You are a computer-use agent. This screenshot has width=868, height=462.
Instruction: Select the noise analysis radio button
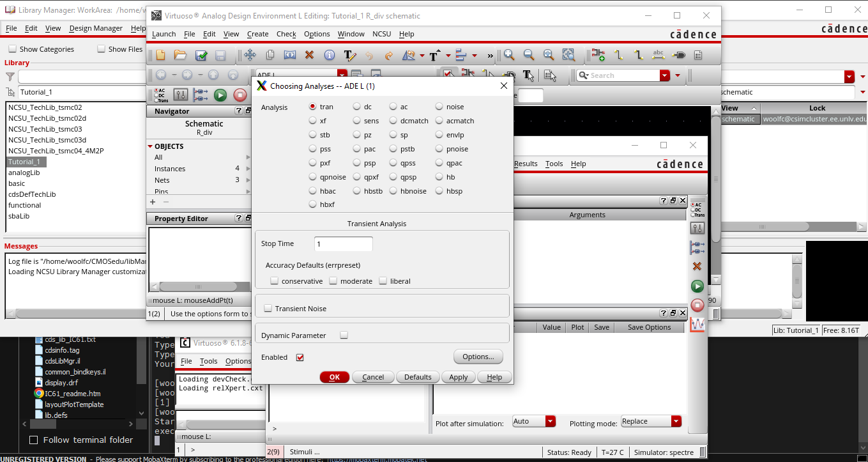[439, 107]
